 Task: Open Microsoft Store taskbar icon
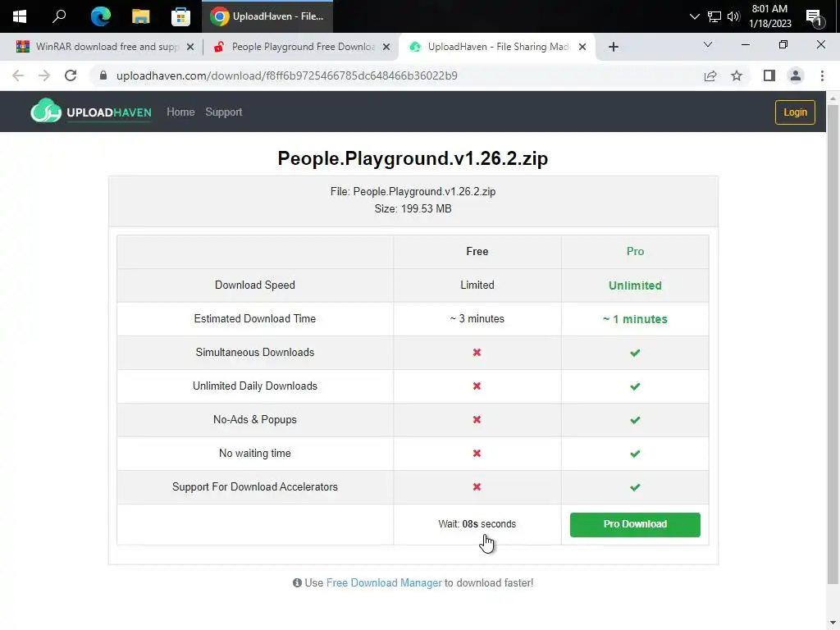[x=180, y=16]
